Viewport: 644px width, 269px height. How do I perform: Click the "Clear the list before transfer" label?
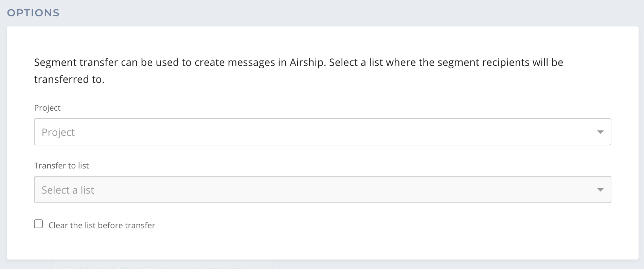click(x=102, y=226)
